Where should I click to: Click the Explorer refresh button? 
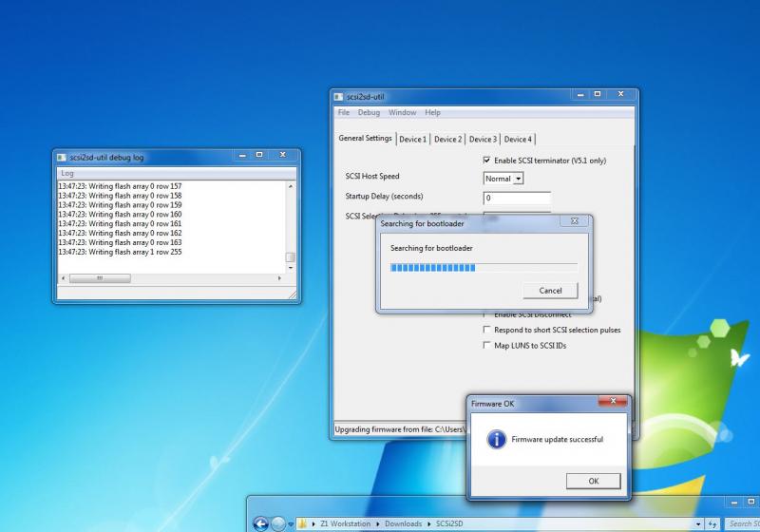point(712,523)
